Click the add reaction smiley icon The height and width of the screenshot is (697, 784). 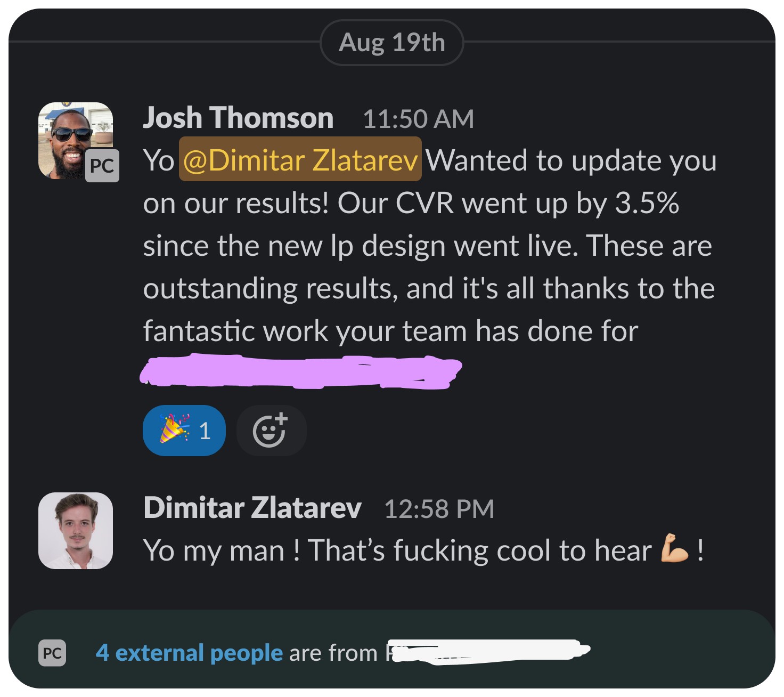click(271, 431)
